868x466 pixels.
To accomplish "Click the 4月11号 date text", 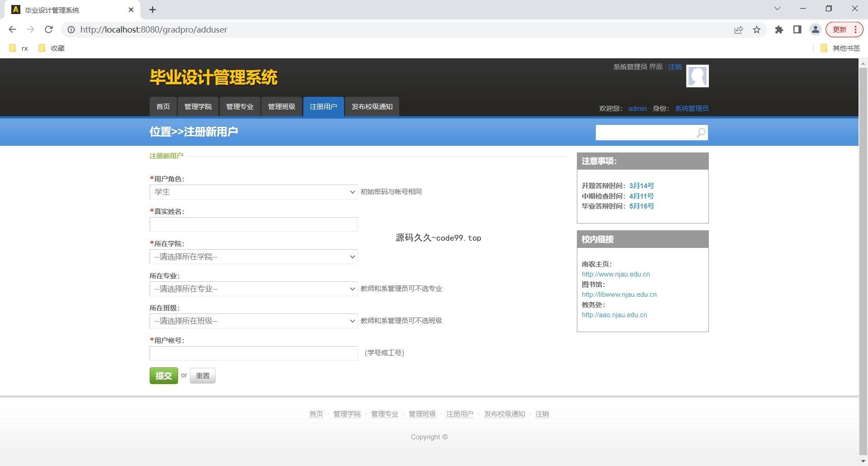I will 642,196.
